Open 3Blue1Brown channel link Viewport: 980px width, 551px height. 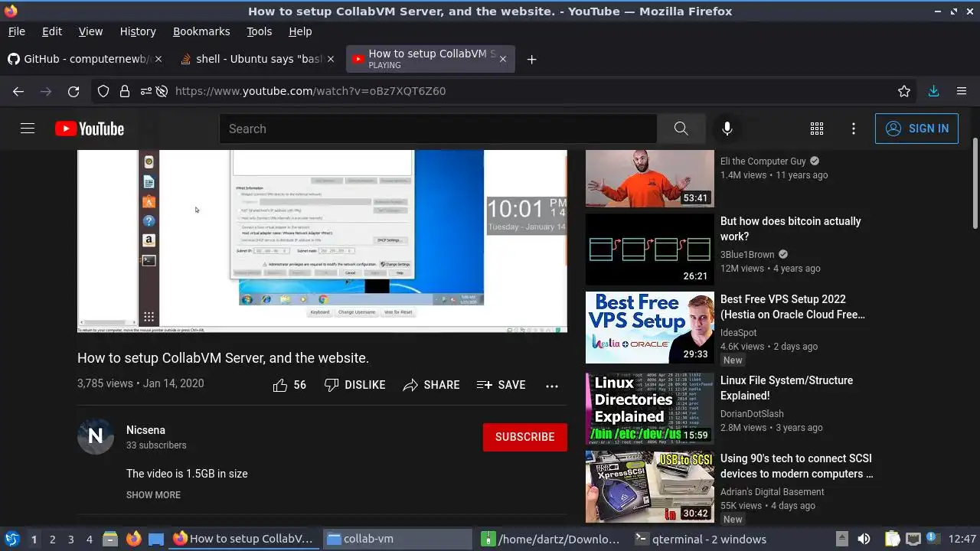click(747, 255)
